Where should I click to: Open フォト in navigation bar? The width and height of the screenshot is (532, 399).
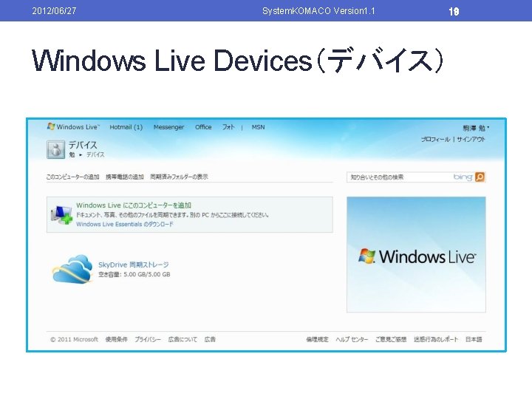(228, 127)
